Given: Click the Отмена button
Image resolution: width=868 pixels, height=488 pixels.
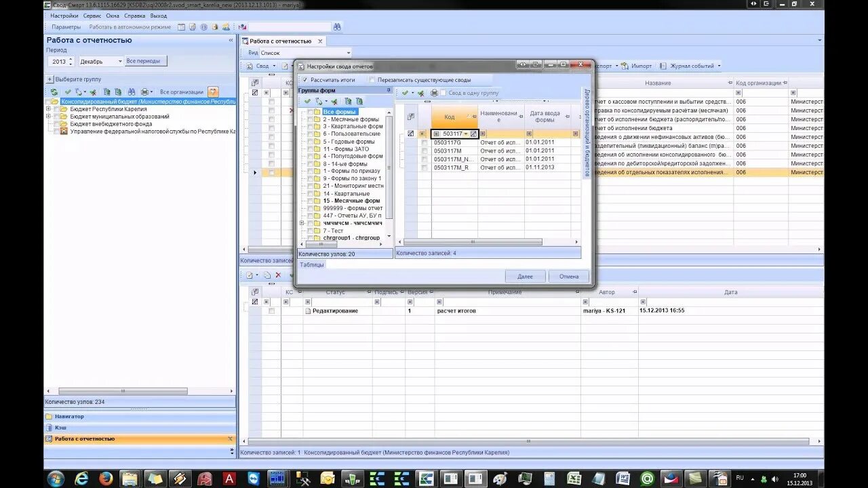Looking at the screenshot, I should 569,277.
